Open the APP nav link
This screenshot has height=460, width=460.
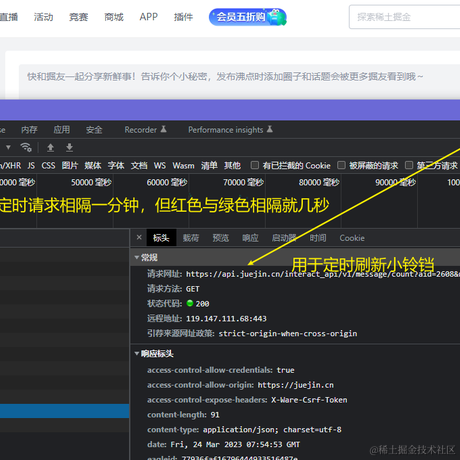pos(149,17)
